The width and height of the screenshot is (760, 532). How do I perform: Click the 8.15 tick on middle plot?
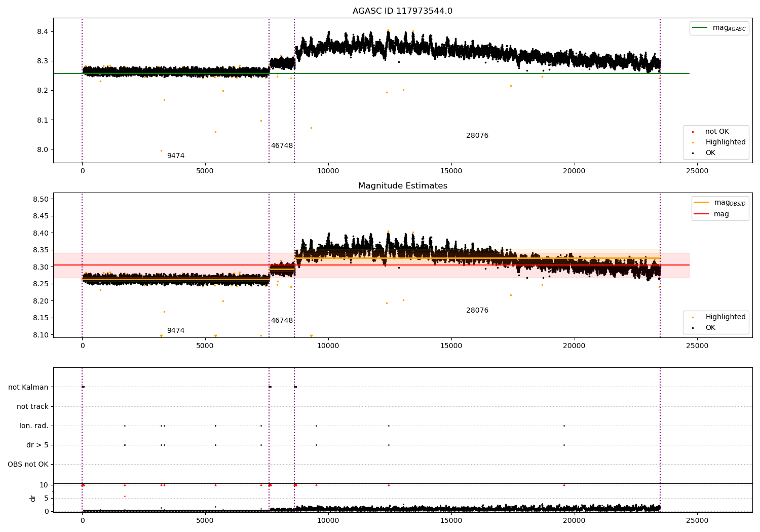[41, 318]
